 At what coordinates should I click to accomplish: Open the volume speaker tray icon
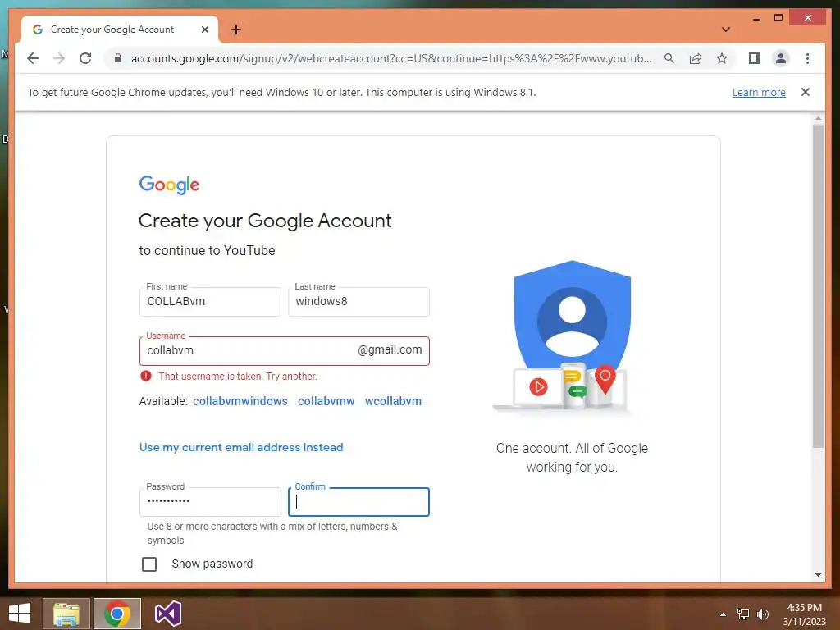coord(763,614)
